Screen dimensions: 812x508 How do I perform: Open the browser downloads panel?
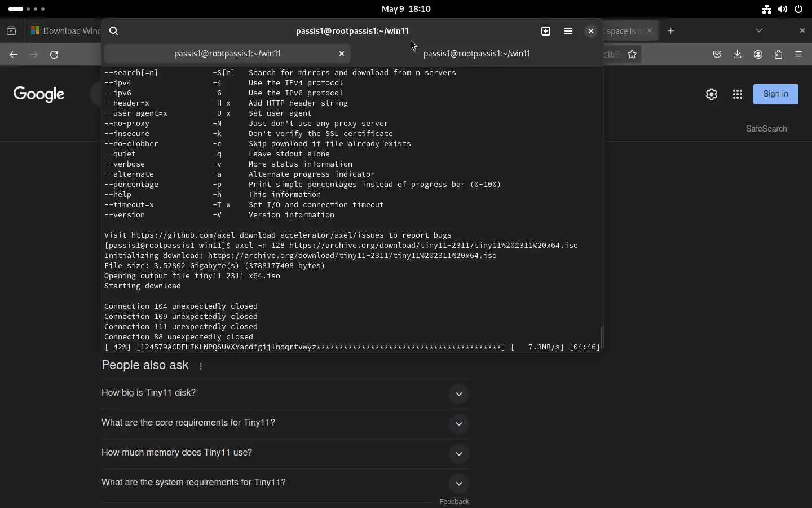pos(738,55)
